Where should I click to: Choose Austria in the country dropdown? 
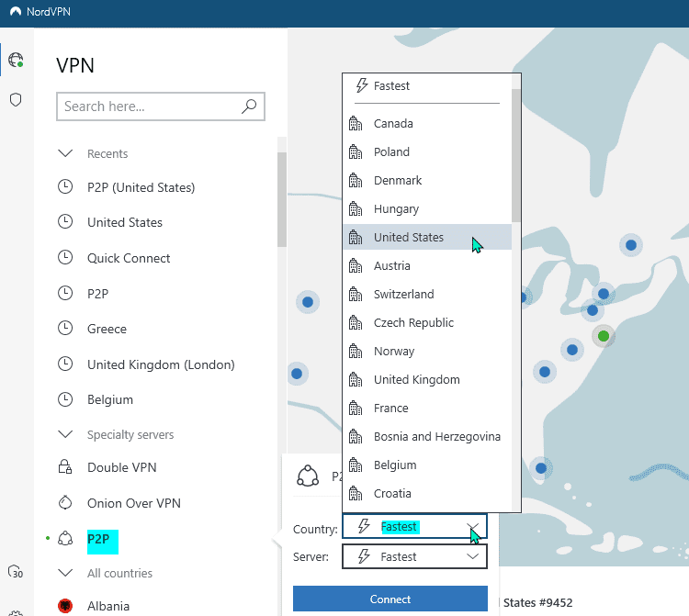tap(427, 265)
